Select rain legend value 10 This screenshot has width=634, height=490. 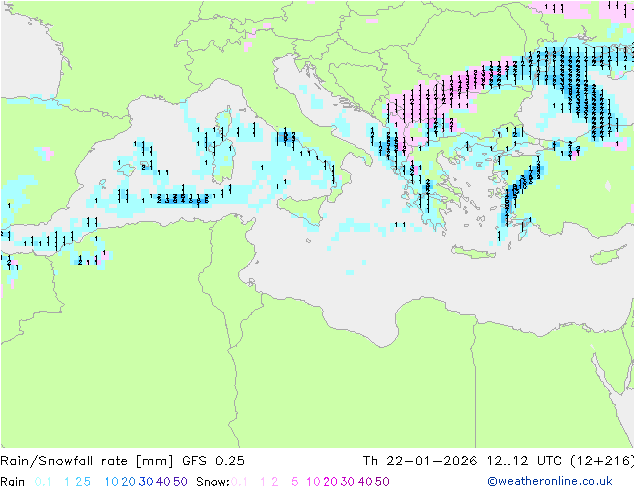pos(112,482)
